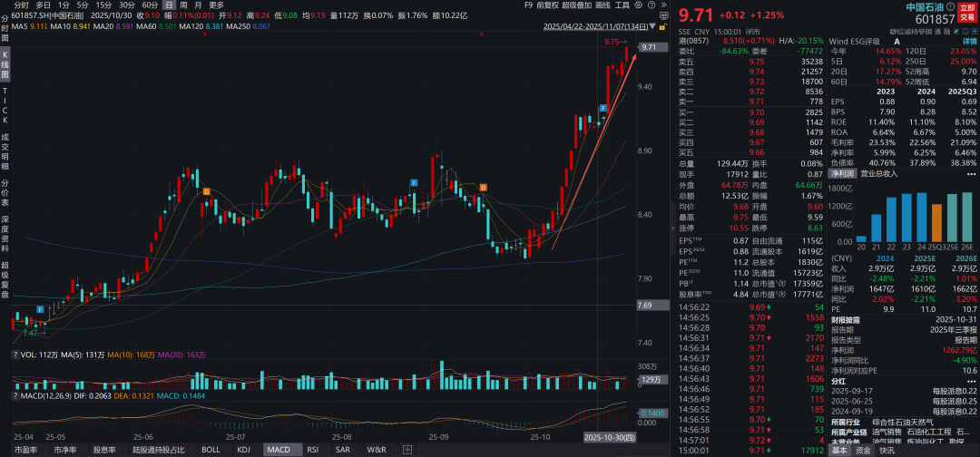This screenshot has height=457, width=980.
Task: Switch to 分时 intraday view
Action: click(21, 5)
